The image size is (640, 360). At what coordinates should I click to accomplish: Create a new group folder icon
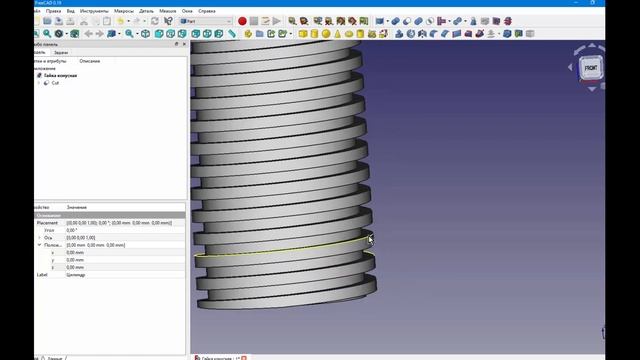tap(260, 34)
